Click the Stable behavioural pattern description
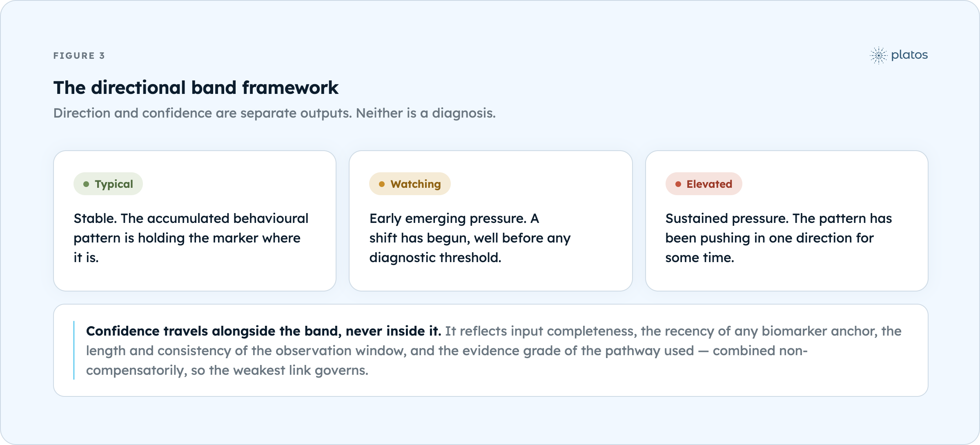980x445 pixels. (x=191, y=238)
